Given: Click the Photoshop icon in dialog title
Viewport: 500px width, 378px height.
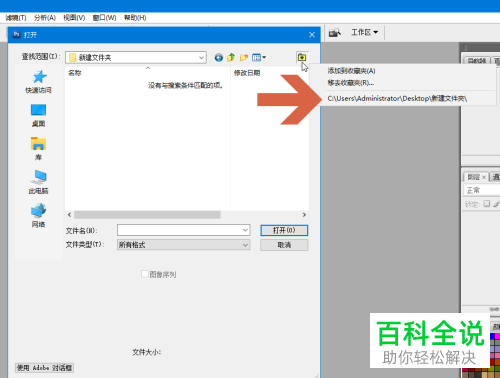Looking at the screenshot, I should (x=16, y=34).
